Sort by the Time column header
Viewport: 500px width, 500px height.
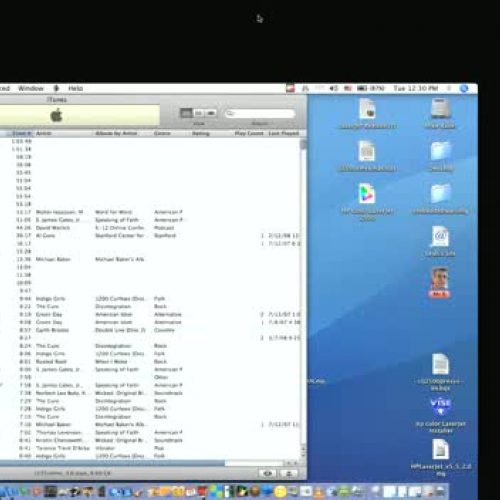[20, 133]
